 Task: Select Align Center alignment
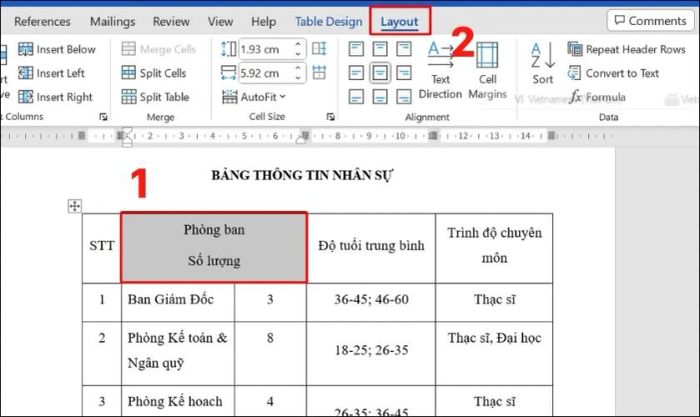[380, 72]
